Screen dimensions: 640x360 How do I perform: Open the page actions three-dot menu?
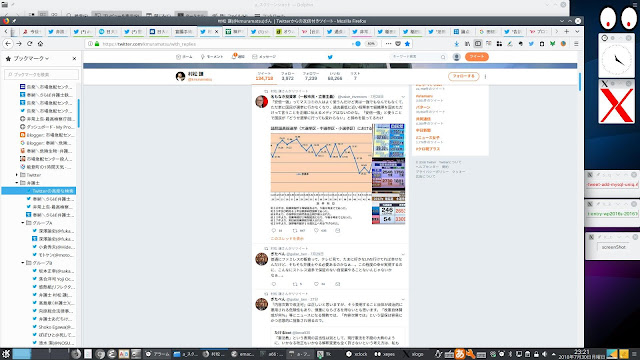click(x=388, y=44)
